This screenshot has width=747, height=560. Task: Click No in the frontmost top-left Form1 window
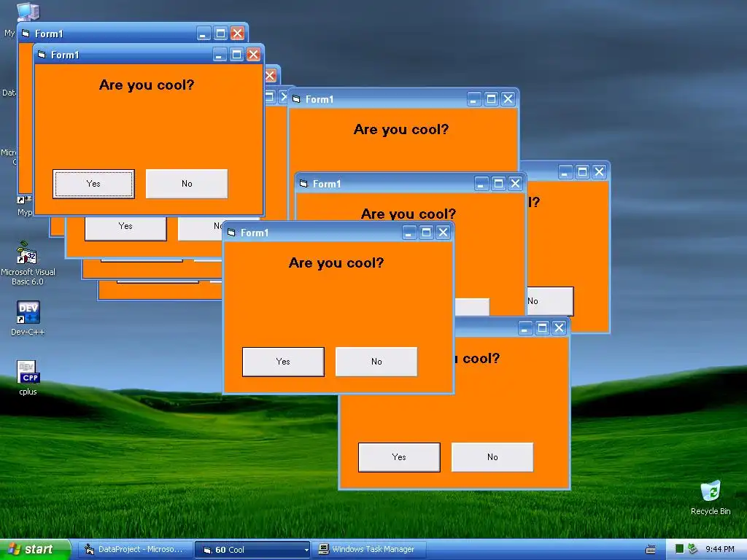187,184
